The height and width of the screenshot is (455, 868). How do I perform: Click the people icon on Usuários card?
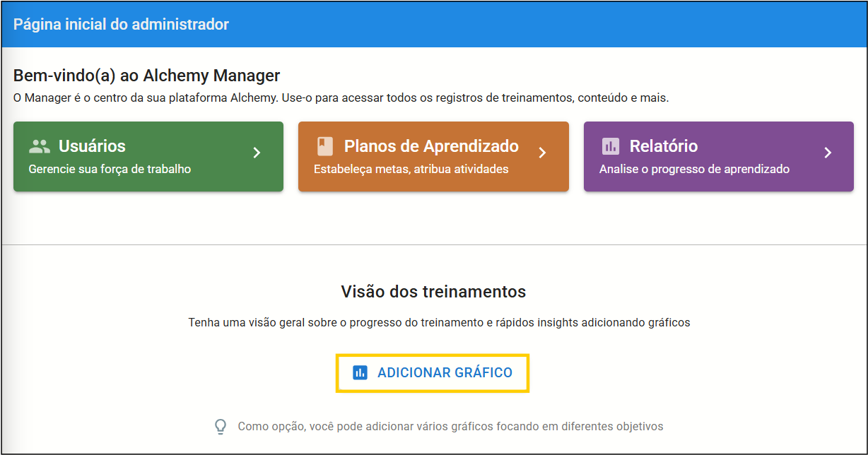pyautogui.click(x=40, y=146)
